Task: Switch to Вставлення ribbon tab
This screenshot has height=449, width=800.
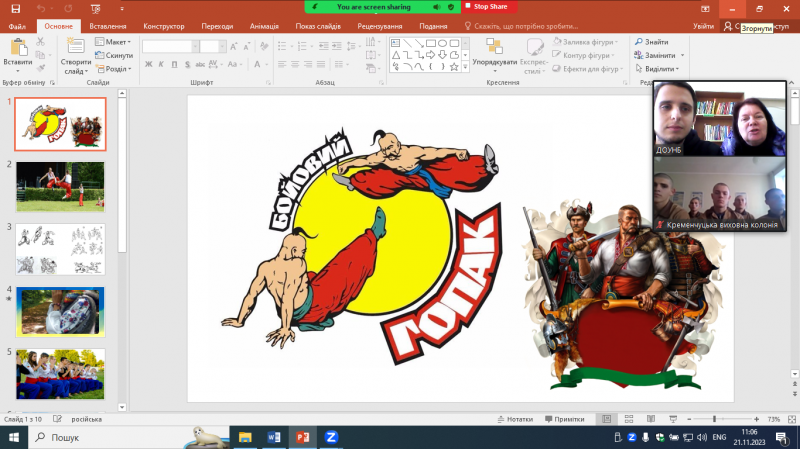Action: [x=108, y=26]
